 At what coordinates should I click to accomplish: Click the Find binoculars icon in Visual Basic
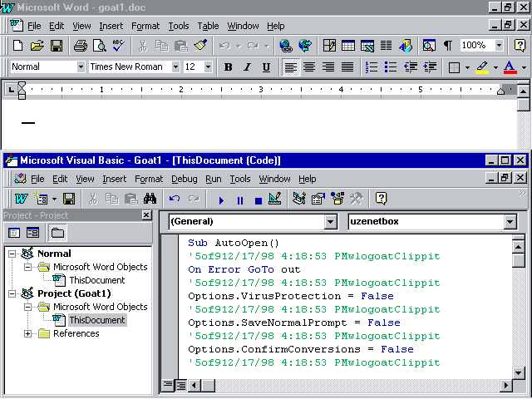(x=150, y=199)
